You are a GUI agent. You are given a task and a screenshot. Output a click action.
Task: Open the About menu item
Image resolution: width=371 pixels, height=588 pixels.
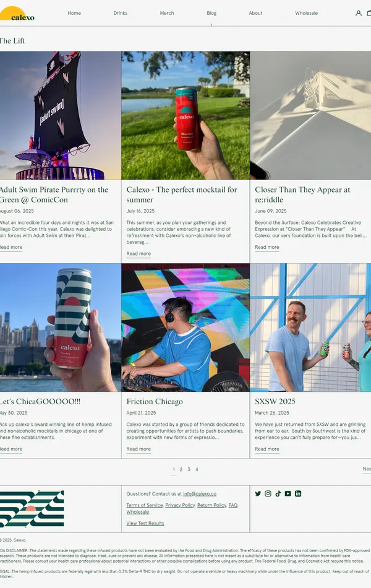(255, 13)
